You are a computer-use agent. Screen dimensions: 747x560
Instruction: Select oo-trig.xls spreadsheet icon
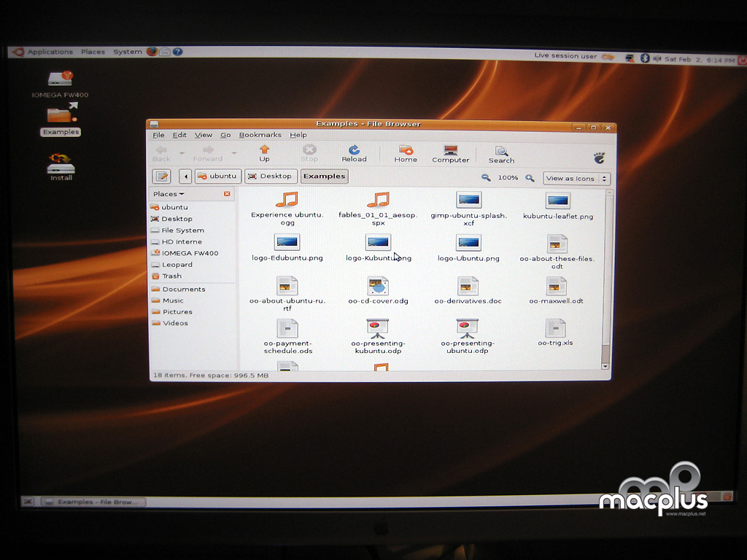555,328
